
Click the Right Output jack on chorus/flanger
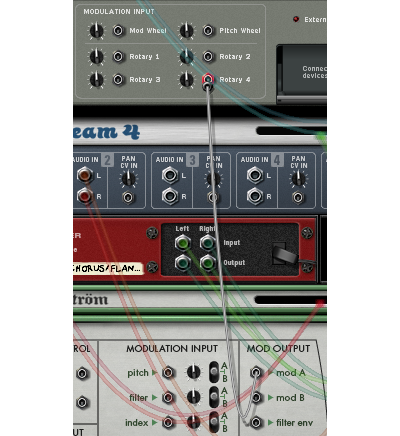pyautogui.click(x=207, y=263)
